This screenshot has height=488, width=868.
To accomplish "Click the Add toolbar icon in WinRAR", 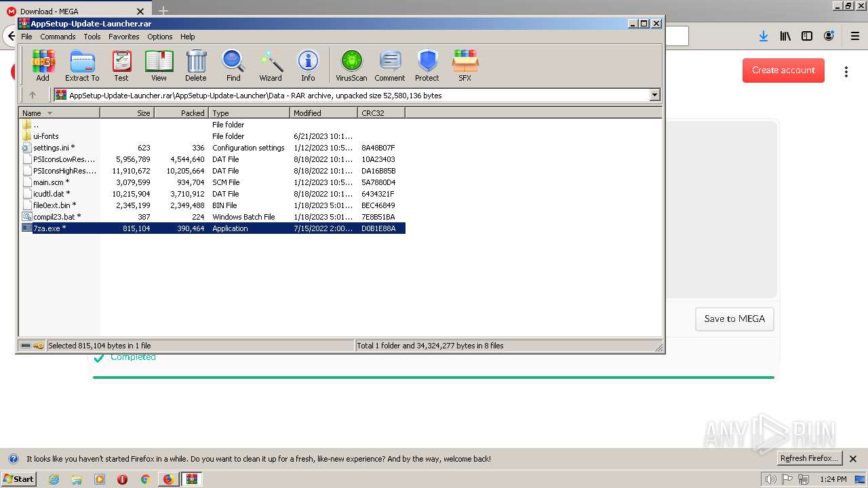I will [x=43, y=66].
